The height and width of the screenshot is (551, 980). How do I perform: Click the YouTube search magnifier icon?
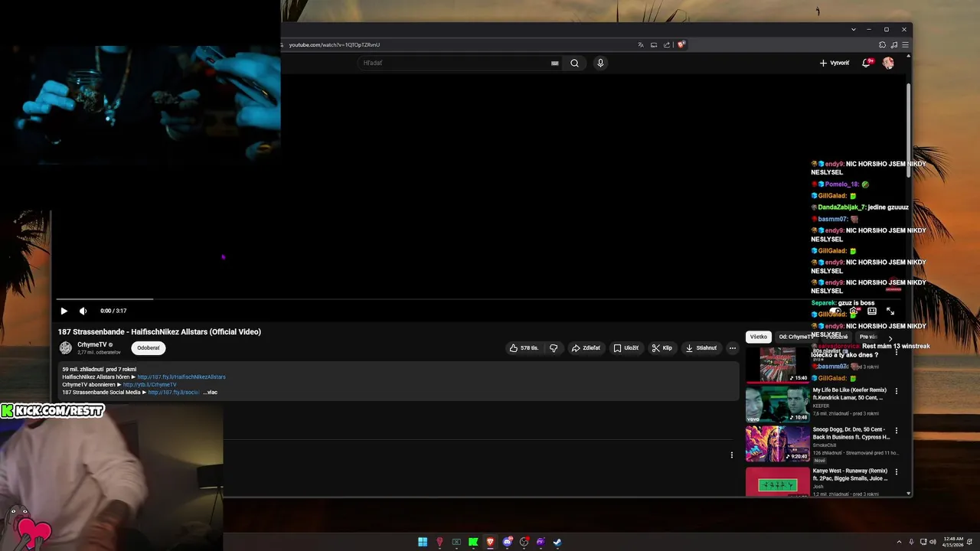574,63
